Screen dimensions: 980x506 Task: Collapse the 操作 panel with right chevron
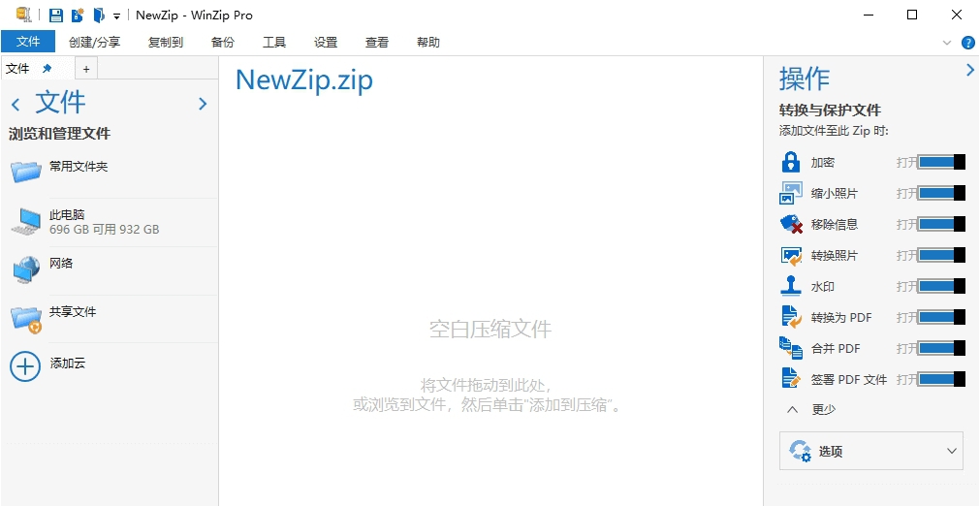pos(970,69)
